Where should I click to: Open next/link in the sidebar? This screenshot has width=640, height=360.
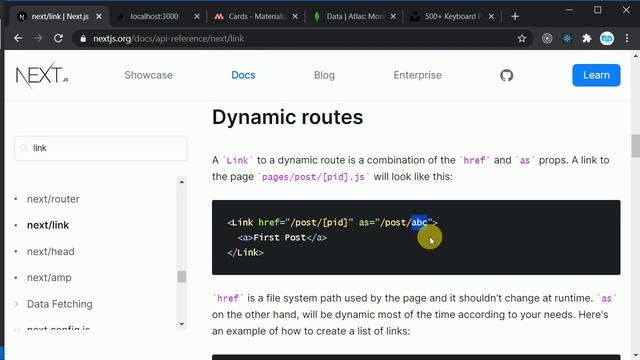tap(48, 225)
